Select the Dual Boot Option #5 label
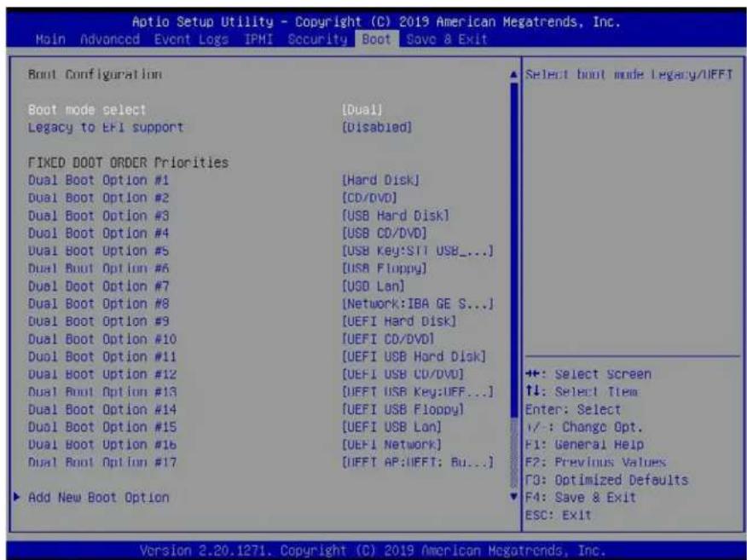 pyautogui.click(x=98, y=251)
